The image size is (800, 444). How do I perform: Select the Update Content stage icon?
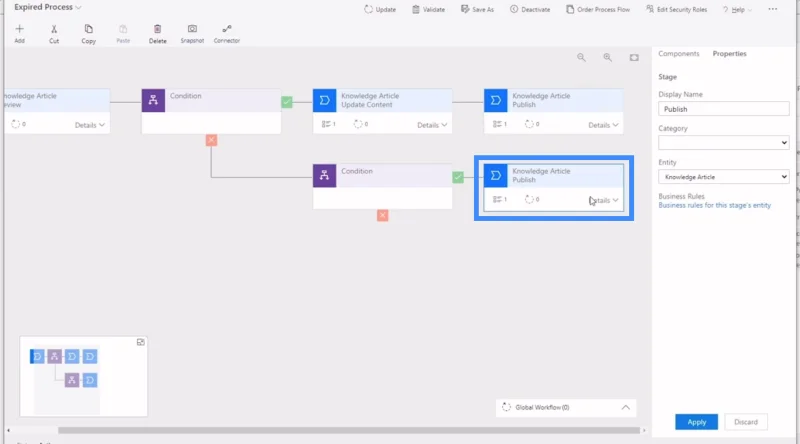pos(324,101)
